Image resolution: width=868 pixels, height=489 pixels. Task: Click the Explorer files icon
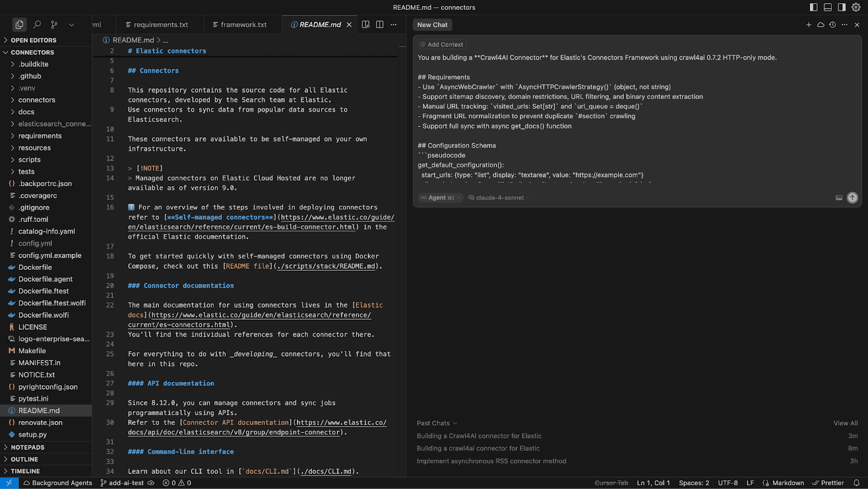click(x=20, y=24)
